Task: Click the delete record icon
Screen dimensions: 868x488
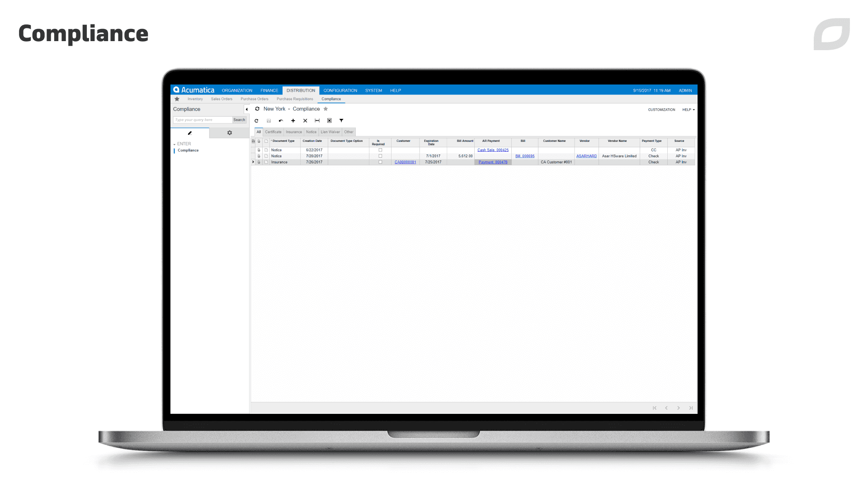Action: tap(305, 120)
